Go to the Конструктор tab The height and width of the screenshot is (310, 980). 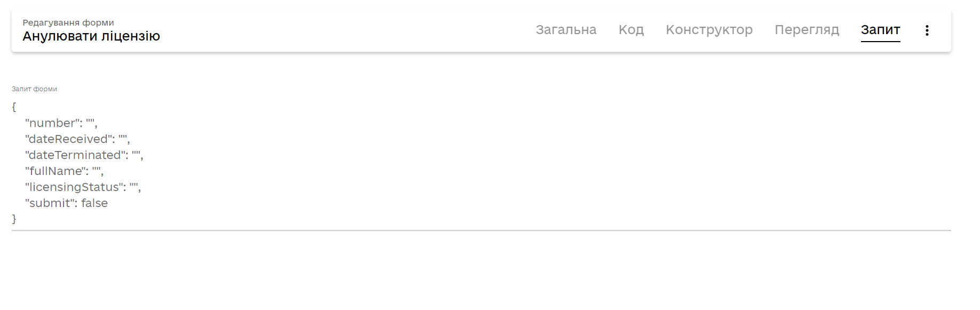coord(709,30)
